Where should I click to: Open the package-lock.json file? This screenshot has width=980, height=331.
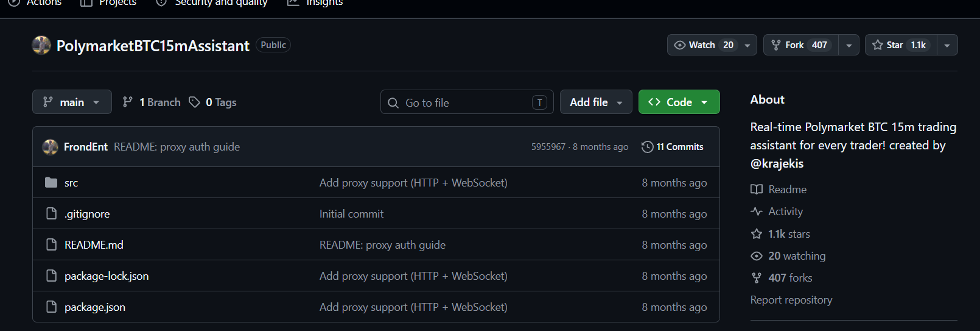click(x=107, y=276)
